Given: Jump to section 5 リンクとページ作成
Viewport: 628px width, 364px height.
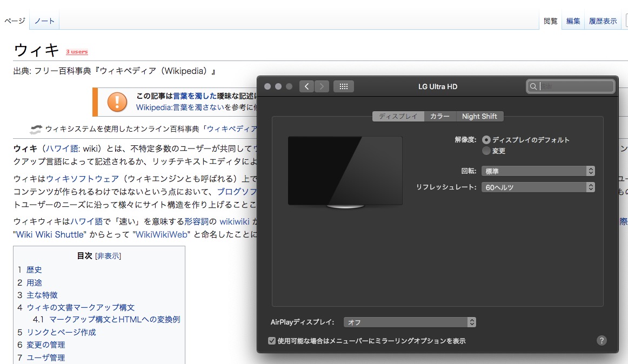Looking at the screenshot, I should click(x=61, y=332).
